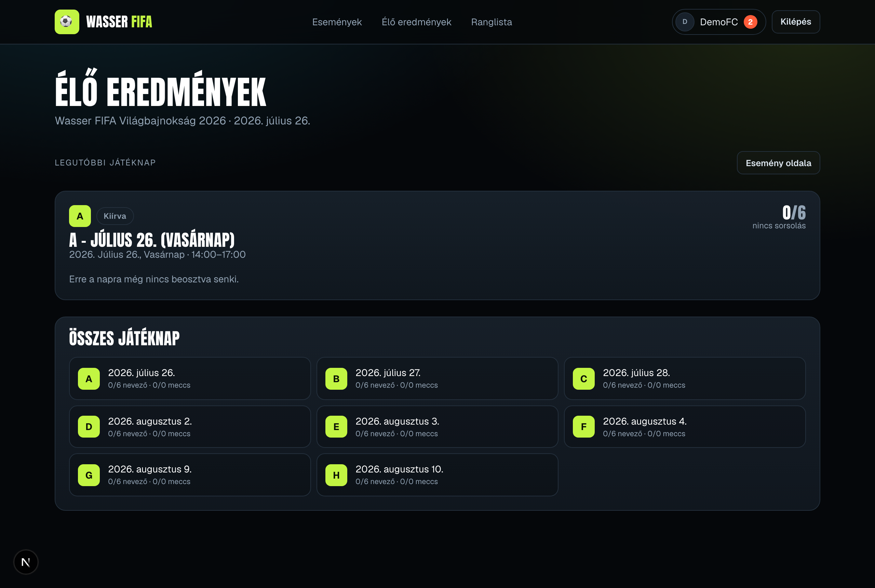Screen dimensions: 875x588
Task: Select the 2026. augusztus 4. game day card
Action: pos(685,426)
